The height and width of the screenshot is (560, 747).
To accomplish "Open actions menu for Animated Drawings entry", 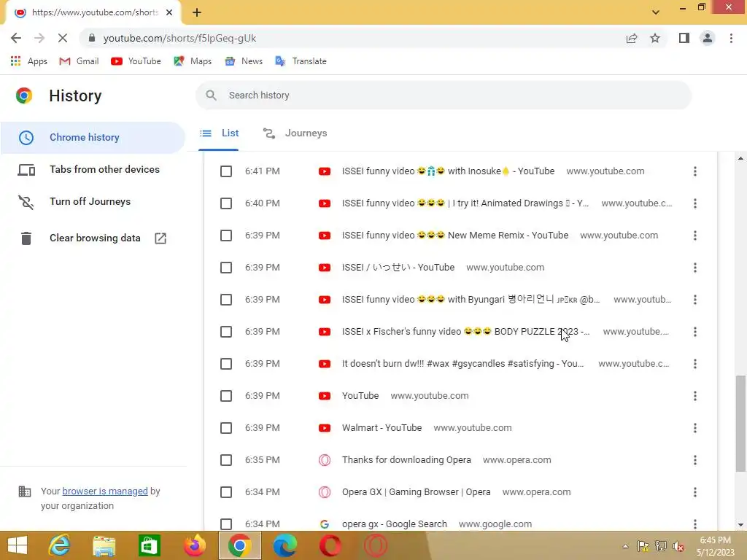I will click(x=695, y=203).
